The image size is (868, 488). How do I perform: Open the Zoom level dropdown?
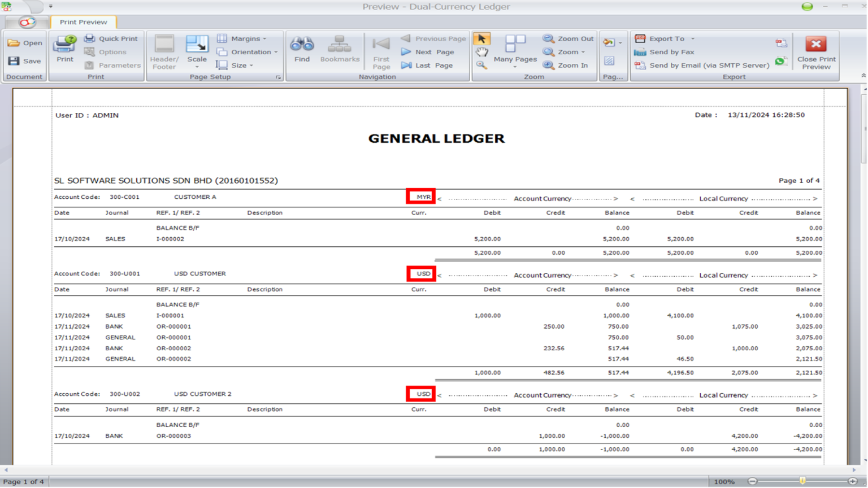point(564,52)
